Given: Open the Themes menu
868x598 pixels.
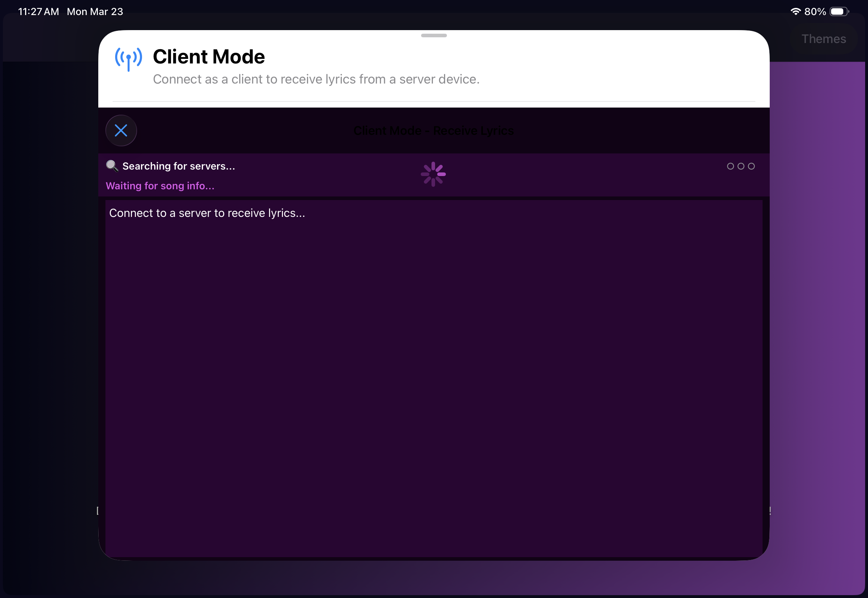Looking at the screenshot, I should click(x=824, y=39).
